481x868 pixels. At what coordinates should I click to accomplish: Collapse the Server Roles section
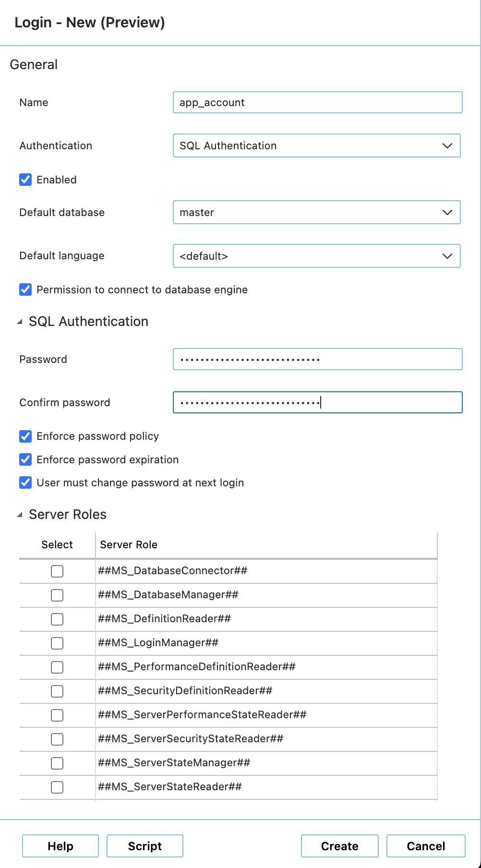[20, 515]
